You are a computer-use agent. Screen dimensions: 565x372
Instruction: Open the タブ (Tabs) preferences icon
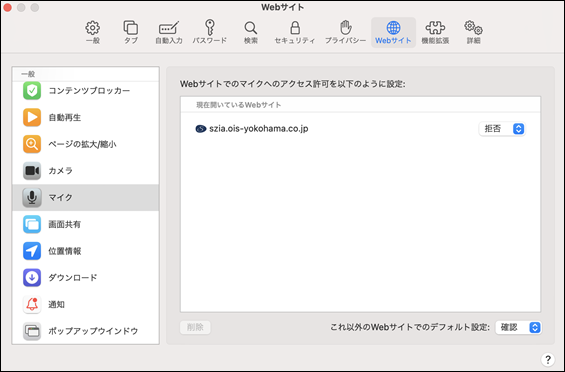coord(130,28)
